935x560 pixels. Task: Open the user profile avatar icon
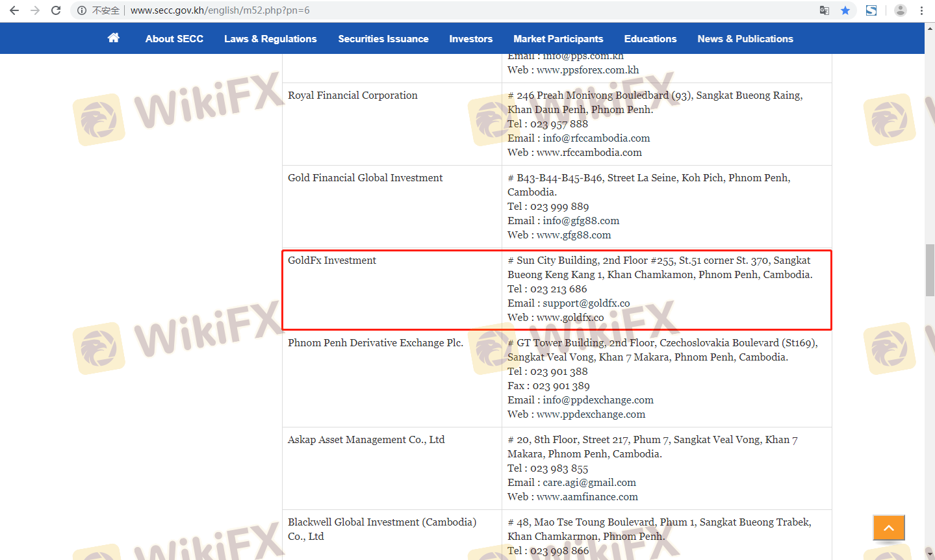click(900, 10)
